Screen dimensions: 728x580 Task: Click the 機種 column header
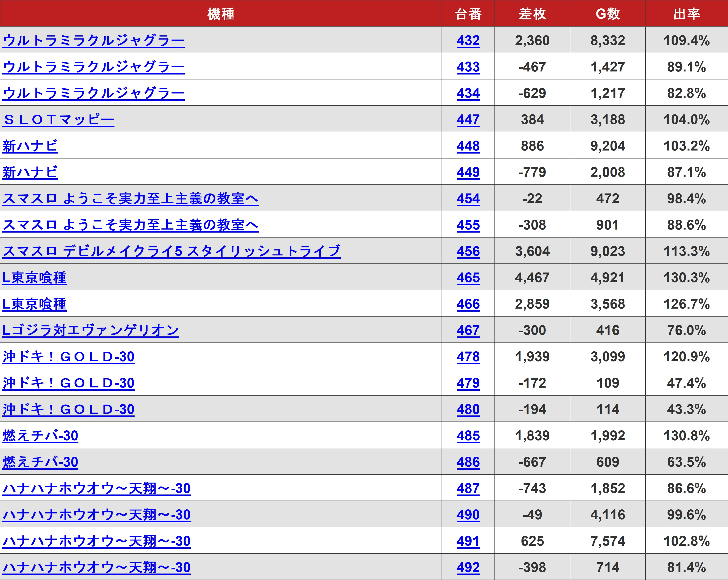pos(221,14)
